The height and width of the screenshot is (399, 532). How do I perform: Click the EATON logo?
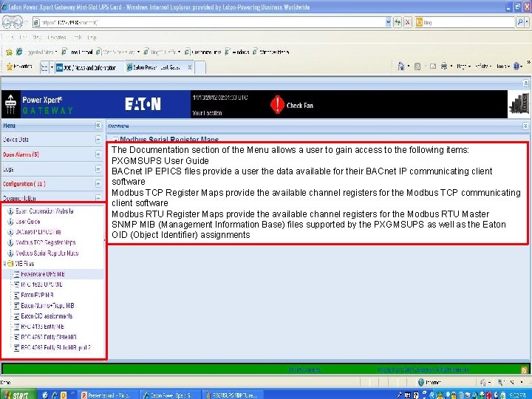coord(143,104)
